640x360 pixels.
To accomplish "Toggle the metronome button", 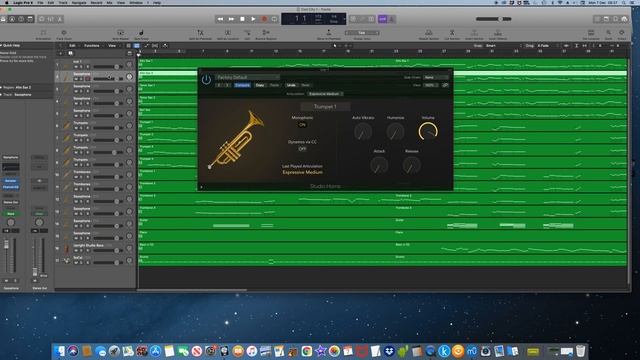I will (x=391, y=19).
